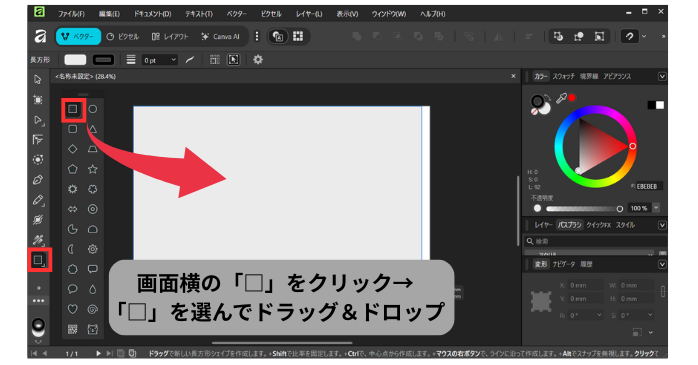The image size is (698, 365).
Task: Select the Pen tool icon
Action: [38, 180]
